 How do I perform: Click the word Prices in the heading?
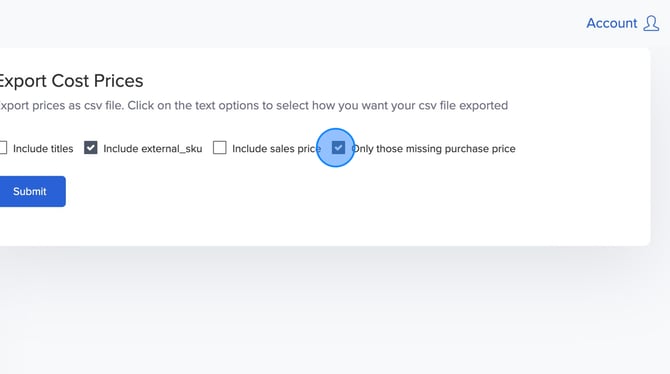coord(118,81)
